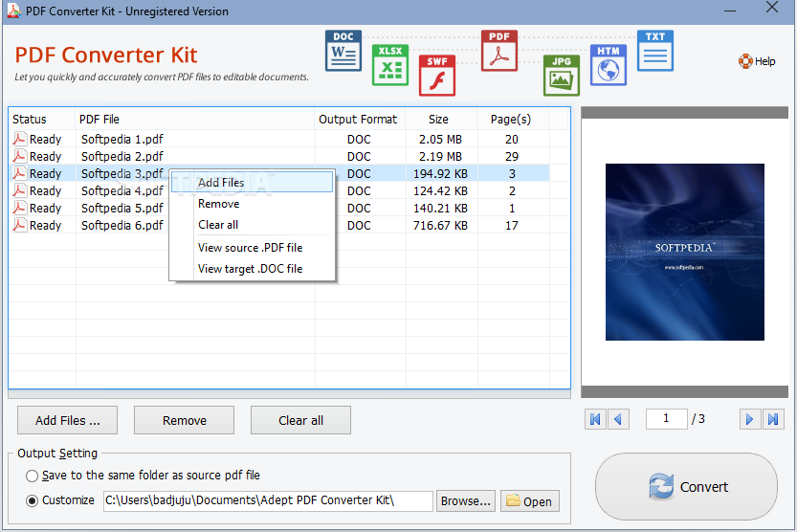The width and height of the screenshot is (797, 532).
Task: Click PDF icon beside Softpedia 5.pdf
Action: click(19, 208)
